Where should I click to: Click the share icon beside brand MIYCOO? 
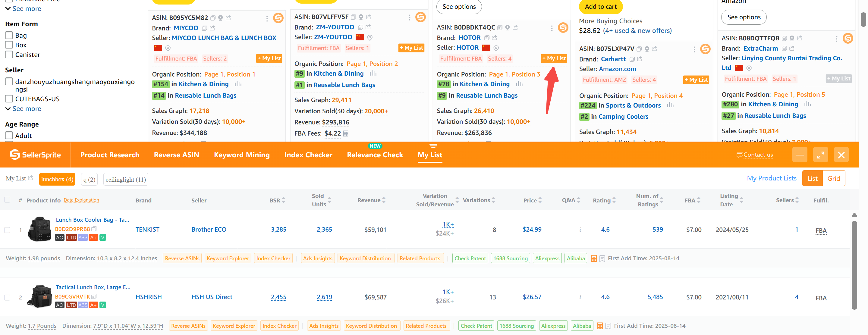212,28
